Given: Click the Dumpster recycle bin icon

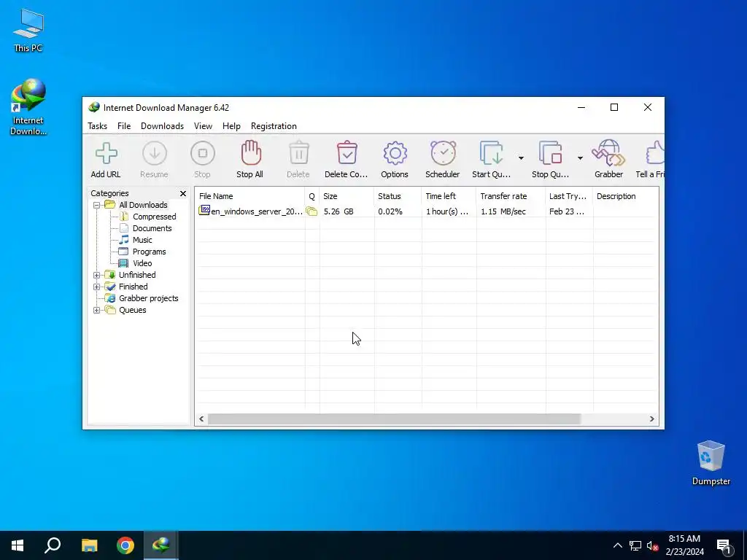Looking at the screenshot, I should click(x=711, y=463).
